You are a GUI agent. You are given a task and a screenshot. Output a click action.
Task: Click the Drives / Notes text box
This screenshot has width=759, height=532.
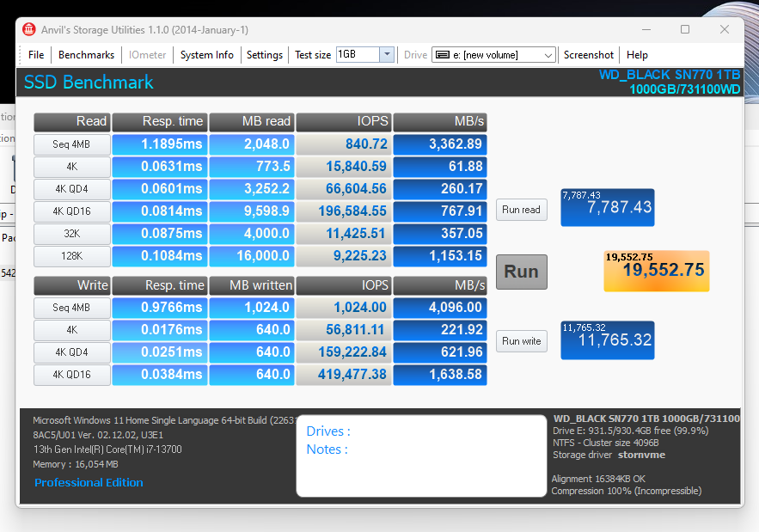click(421, 456)
